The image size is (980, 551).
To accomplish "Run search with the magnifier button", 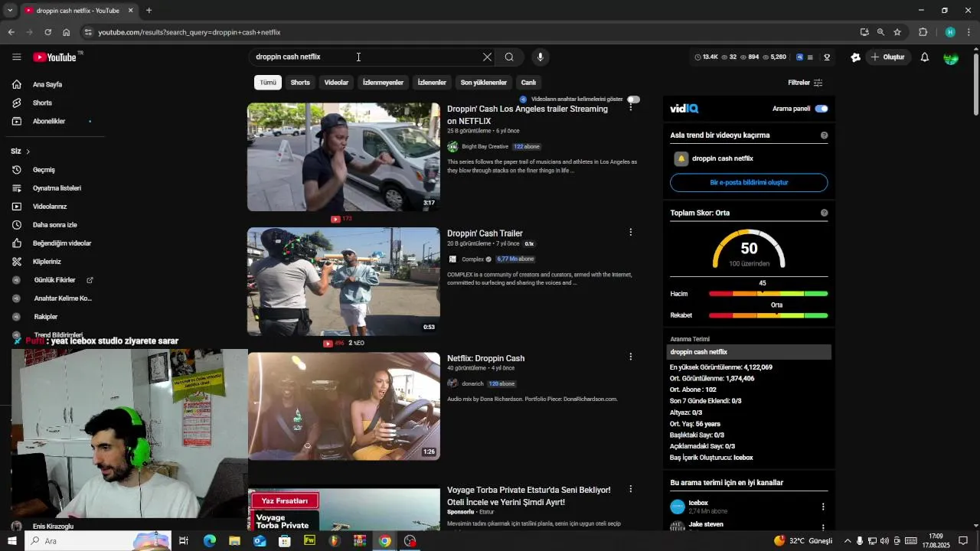I will tap(509, 57).
